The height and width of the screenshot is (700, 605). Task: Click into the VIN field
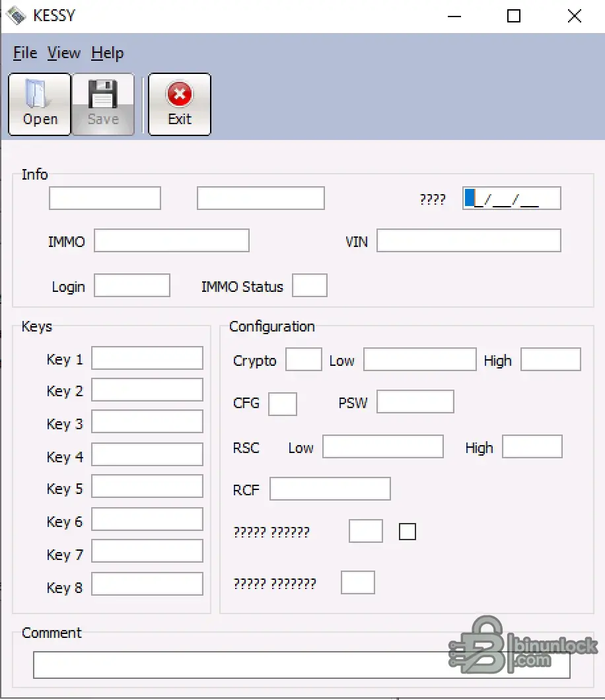[469, 240]
